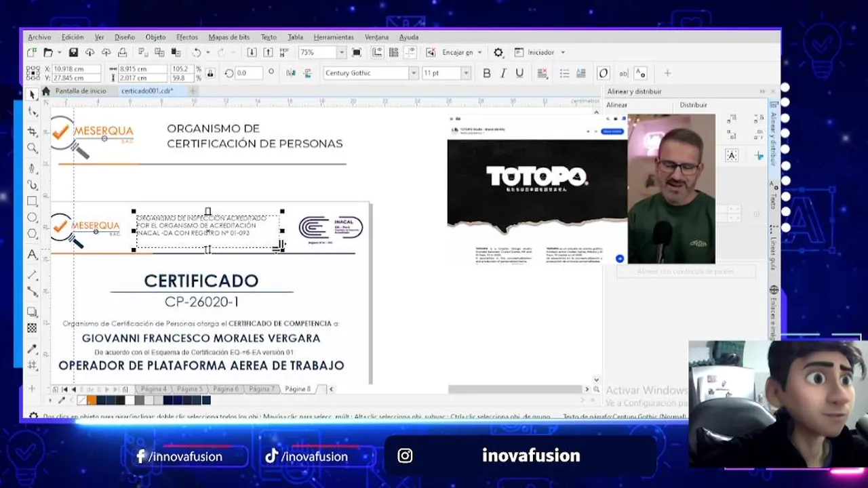Toggle the Show rulers icon

(x=377, y=52)
